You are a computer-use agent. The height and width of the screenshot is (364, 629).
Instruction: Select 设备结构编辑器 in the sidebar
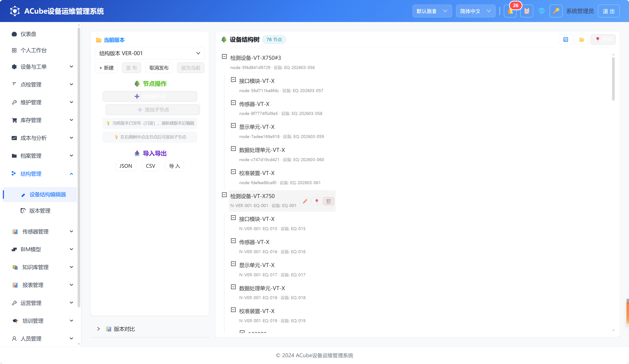point(40,195)
